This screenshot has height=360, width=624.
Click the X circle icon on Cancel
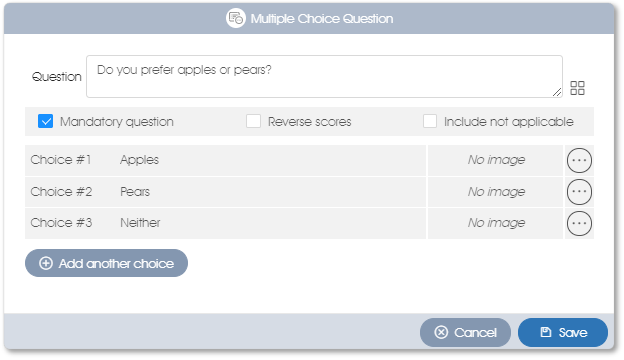click(441, 332)
